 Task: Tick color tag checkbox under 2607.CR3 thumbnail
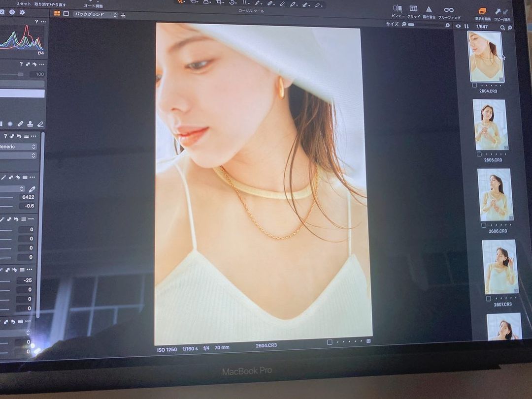coord(489,299)
